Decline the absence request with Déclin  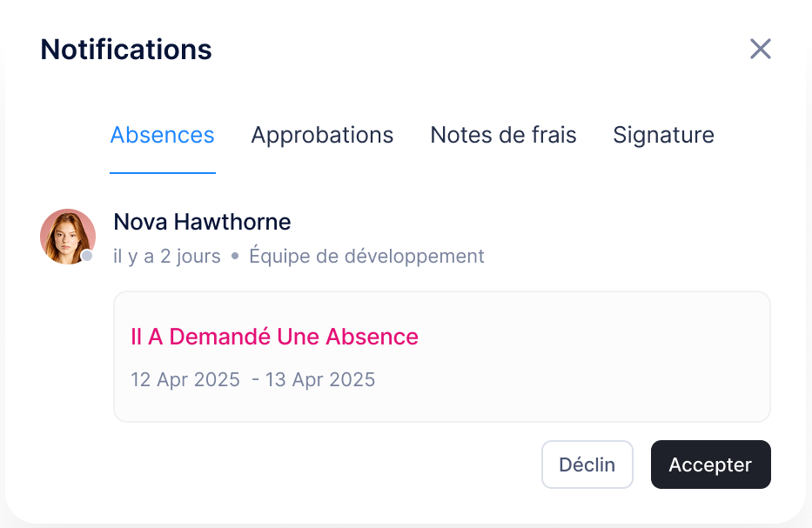point(587,464)
